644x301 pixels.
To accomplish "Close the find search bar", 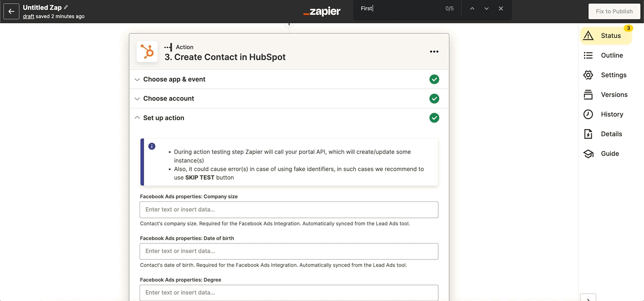I will tap(501, 8).
